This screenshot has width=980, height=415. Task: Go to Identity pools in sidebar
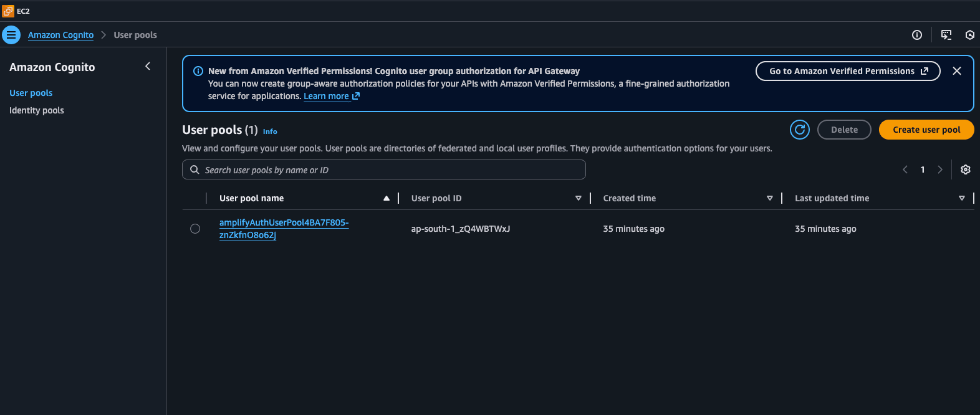[x=37, y=110]
